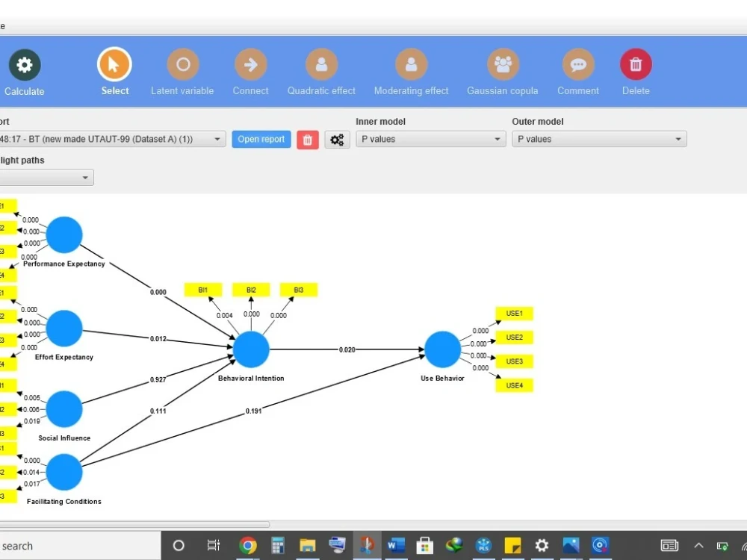Screen dimensions: 747x560
Task: Select the USE2 indicator
Action: 515,337
